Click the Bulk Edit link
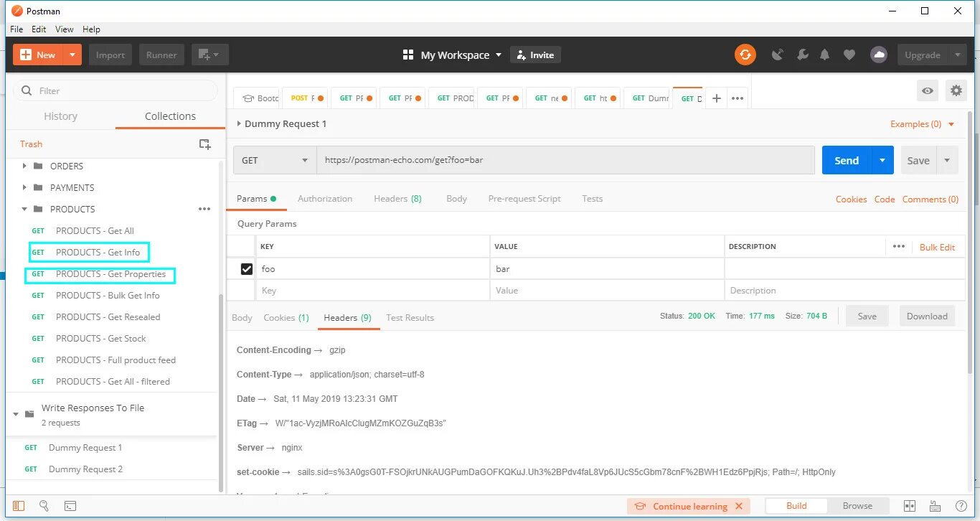Image resolution: width=980 pixels, height=521 pixels. 937,247
